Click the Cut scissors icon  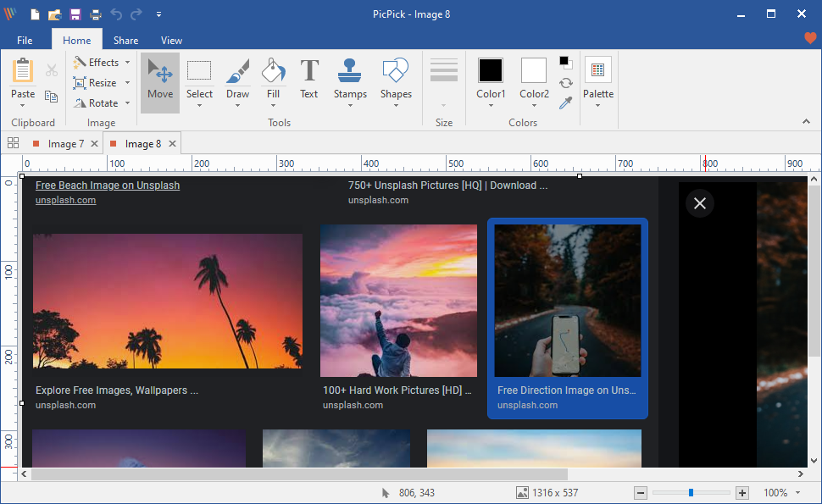tap(52, 70)
